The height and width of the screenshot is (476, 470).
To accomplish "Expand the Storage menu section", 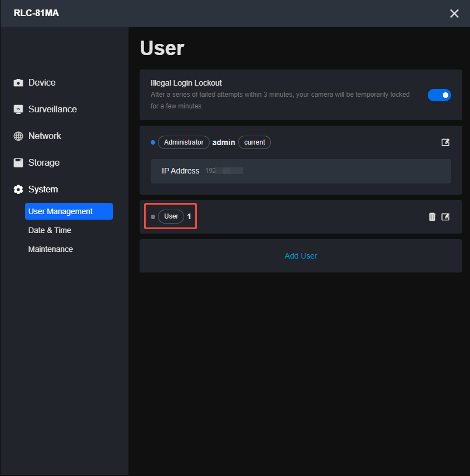I will tap(43, 163).
